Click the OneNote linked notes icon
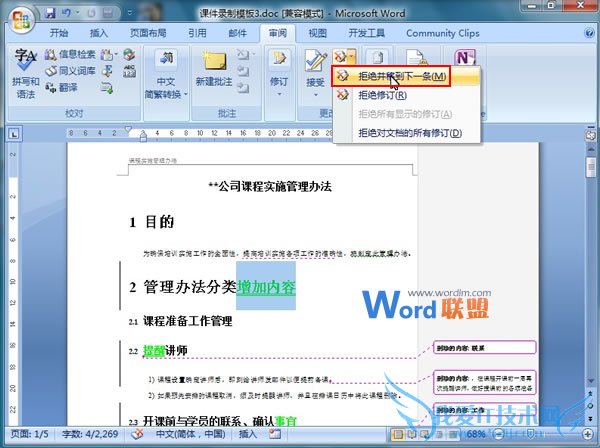 click(x=465, y=57)
